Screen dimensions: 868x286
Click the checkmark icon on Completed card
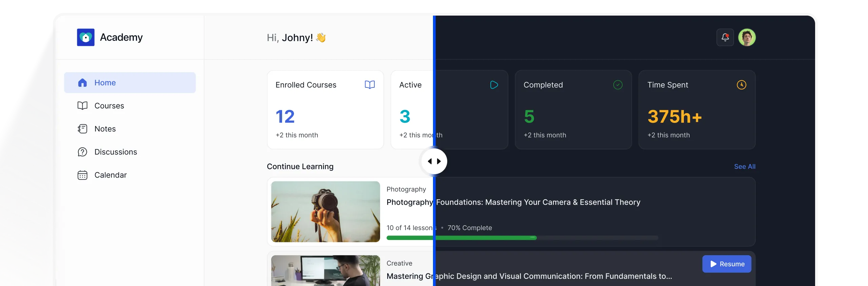618,85
